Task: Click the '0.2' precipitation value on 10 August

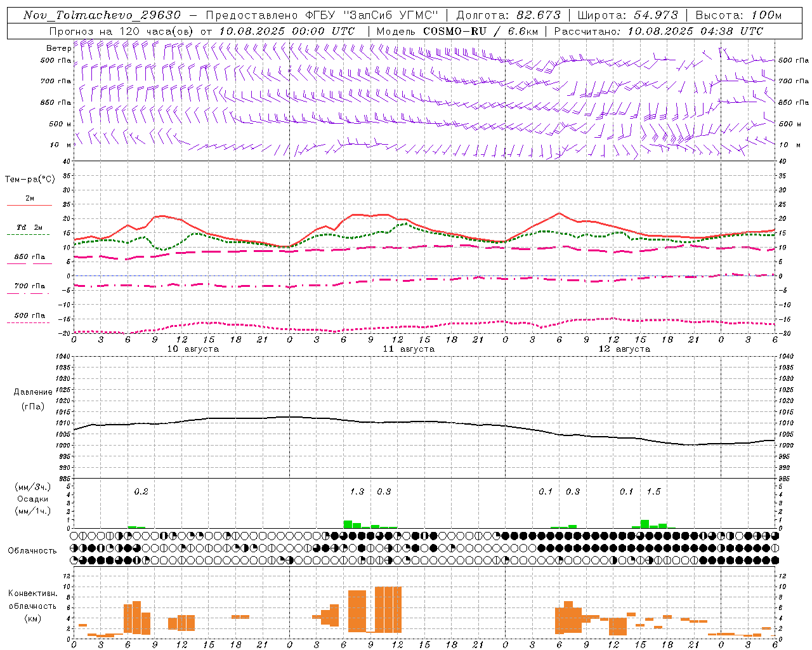Action: click(x=141, y=491)
